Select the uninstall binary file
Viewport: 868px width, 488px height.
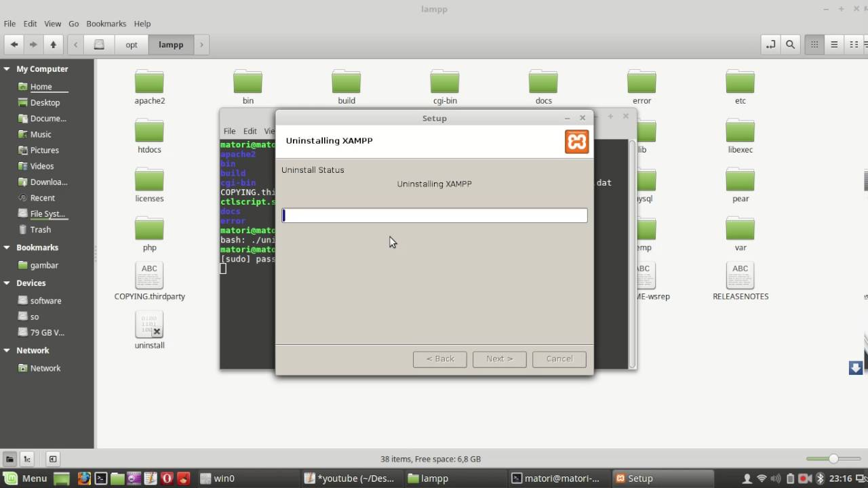tap(149, 331)
